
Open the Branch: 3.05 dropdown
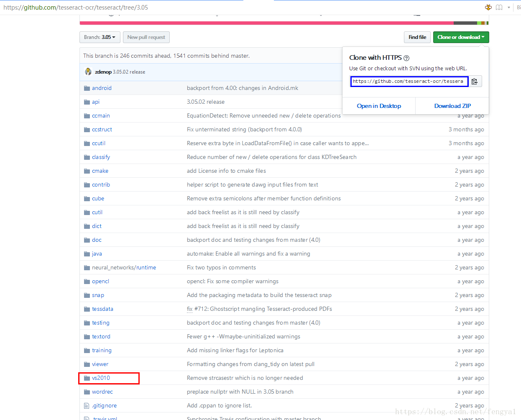(x=100, y=37)
